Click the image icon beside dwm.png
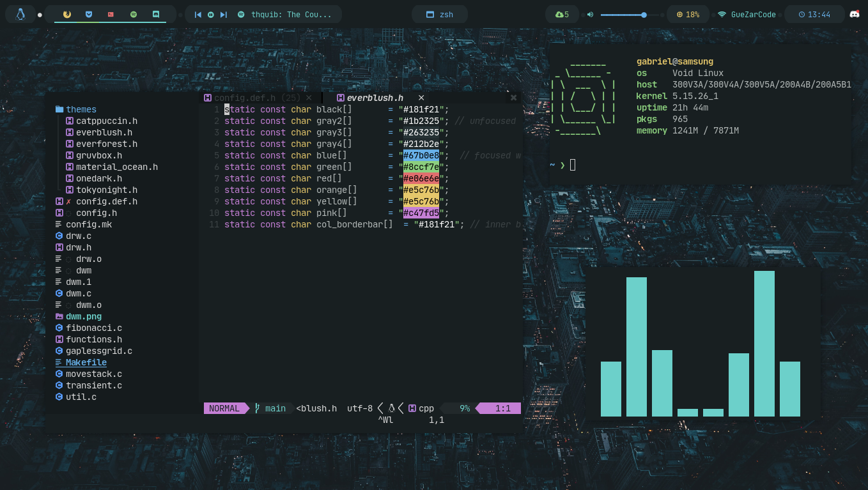The image size is (868, 490). coord(59,316)
